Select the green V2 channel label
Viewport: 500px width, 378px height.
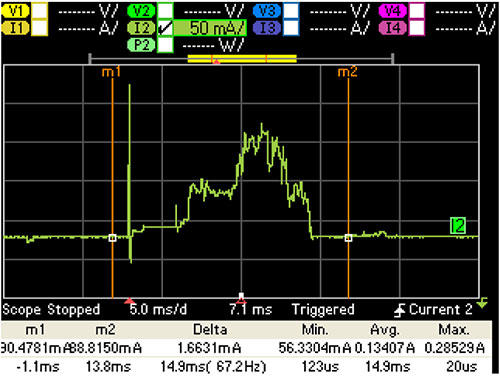pos(141,11)
